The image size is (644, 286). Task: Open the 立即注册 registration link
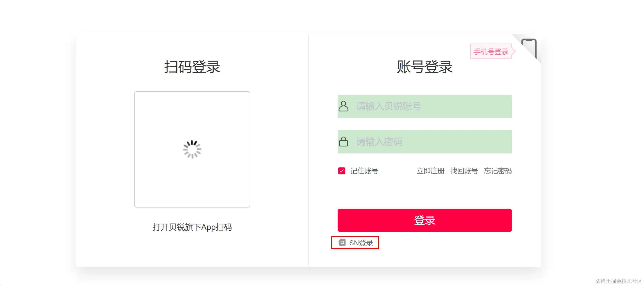[x=430, y=171]
